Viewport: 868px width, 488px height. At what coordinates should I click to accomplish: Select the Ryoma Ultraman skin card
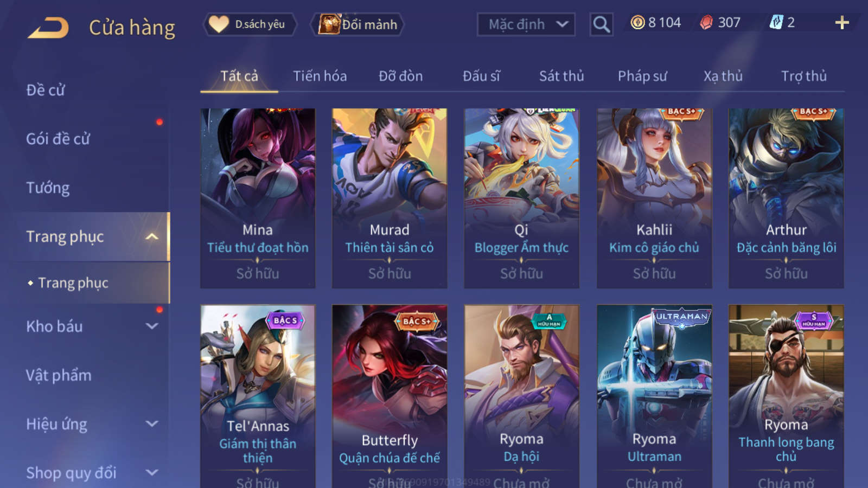[654, 396]
